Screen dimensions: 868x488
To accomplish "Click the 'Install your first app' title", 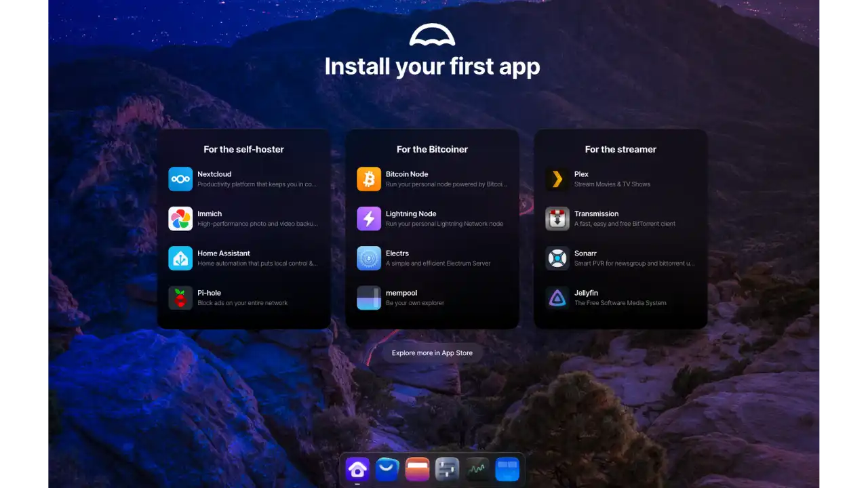I will coord(432,66).
